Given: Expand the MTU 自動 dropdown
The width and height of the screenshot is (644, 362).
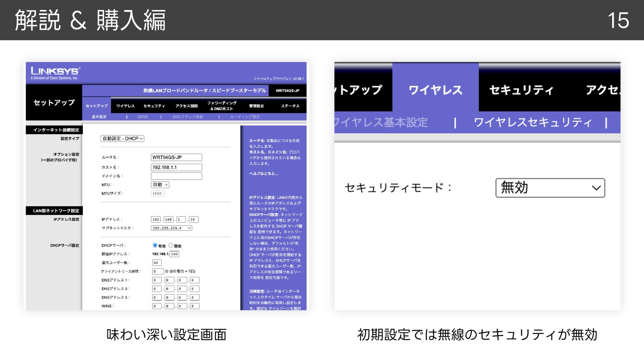Looking at the screenshot, I should pyautogui.click(x=160, y=185).
